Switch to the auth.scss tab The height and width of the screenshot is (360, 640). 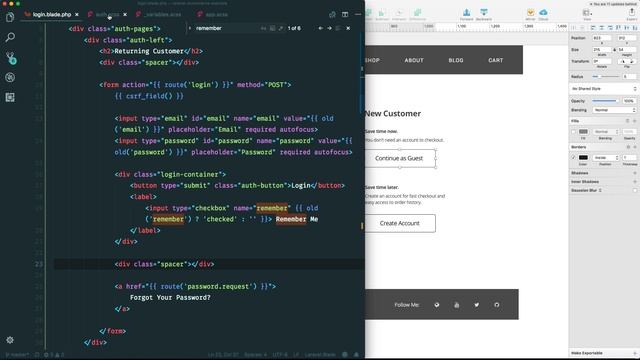point(107,14)
